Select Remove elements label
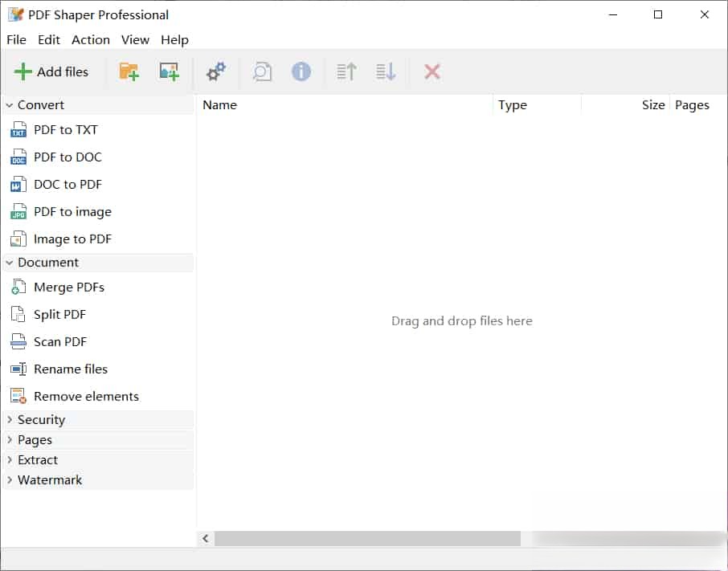This screenshot has height=571, width=728. (86, 396)
